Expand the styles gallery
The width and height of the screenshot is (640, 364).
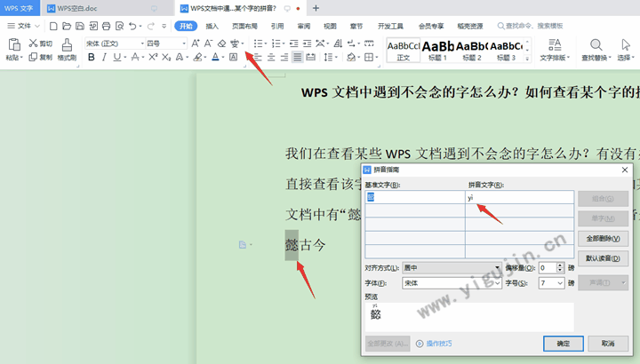click(x=527, y=59)
